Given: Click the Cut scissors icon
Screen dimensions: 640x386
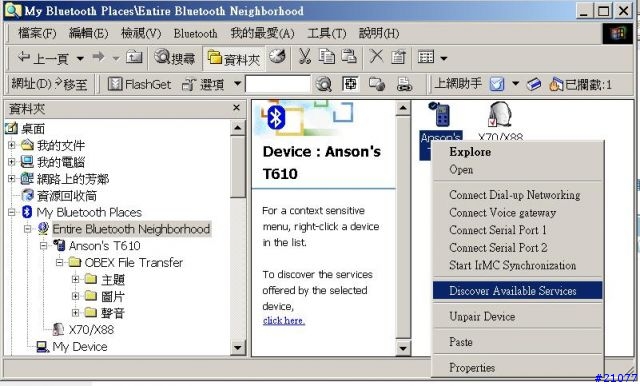Looking at the screenshot, I should coord(305,57).
